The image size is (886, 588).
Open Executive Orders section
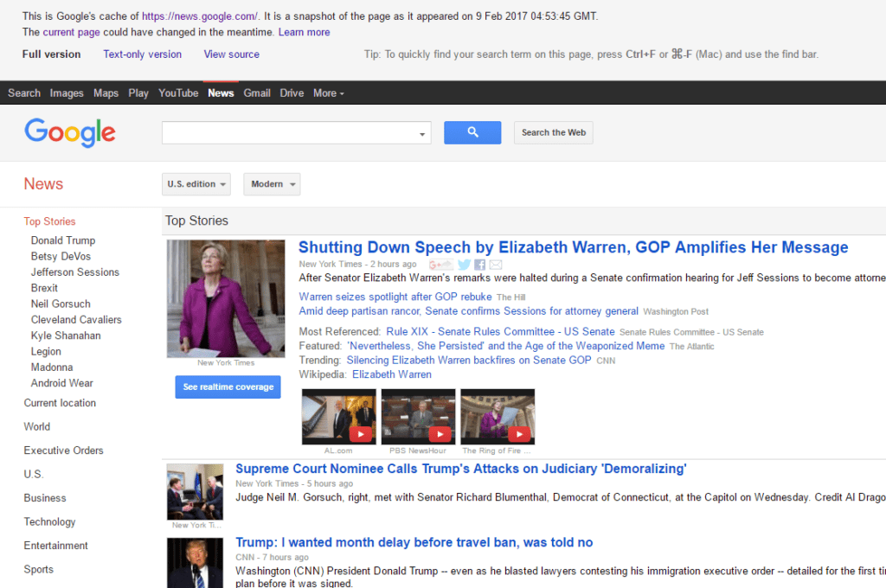pos(63,451)
